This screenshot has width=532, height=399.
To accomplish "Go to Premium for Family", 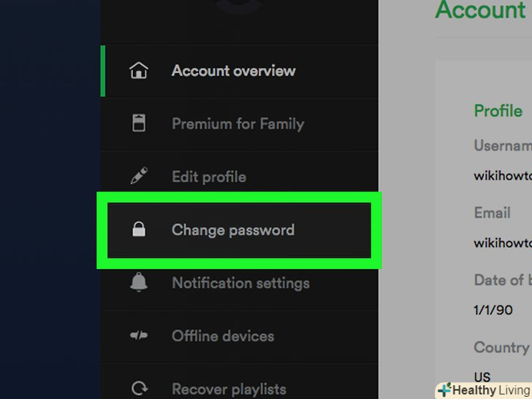I will [x=237, y=123].
